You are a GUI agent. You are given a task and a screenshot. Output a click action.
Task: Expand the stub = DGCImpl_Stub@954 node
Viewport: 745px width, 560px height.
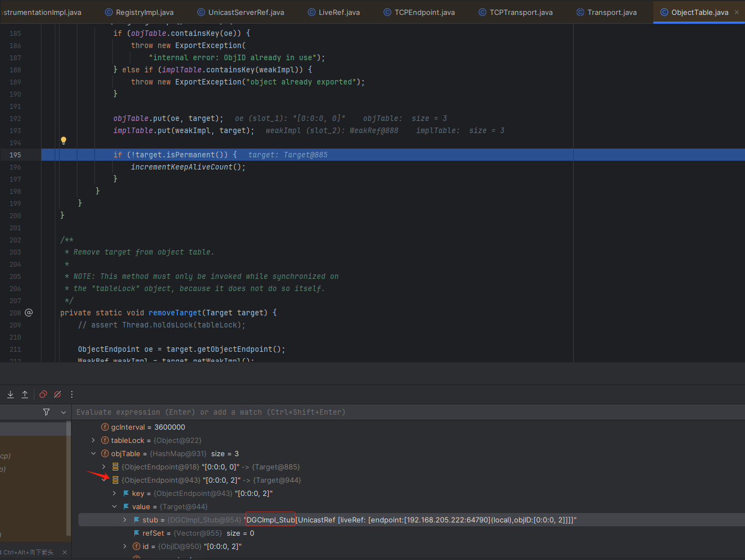tap(125, 520)
